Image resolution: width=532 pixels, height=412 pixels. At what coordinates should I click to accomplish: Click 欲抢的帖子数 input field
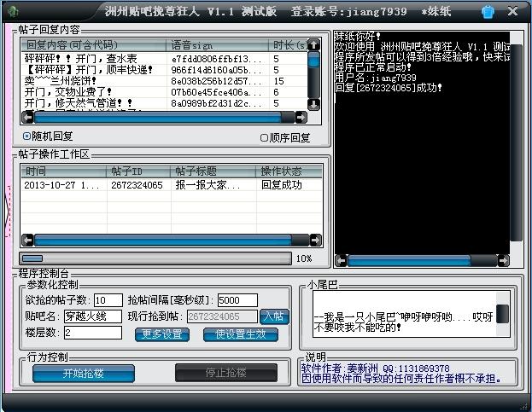click(108, 300)
